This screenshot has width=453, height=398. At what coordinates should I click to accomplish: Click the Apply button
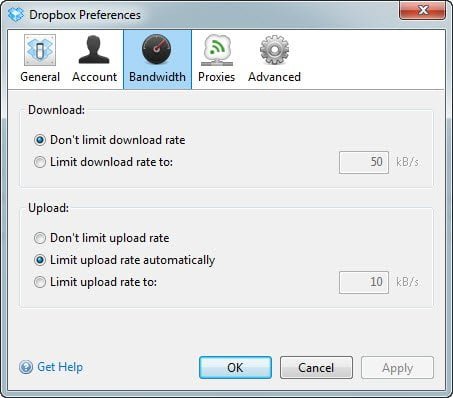[x=397, y=368]
